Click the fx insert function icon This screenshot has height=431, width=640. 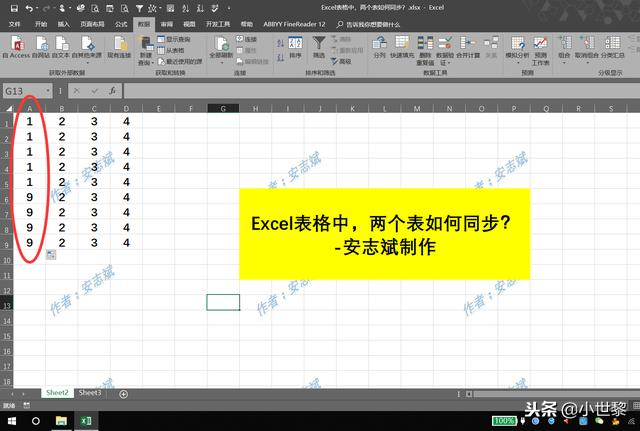point(112,91)
